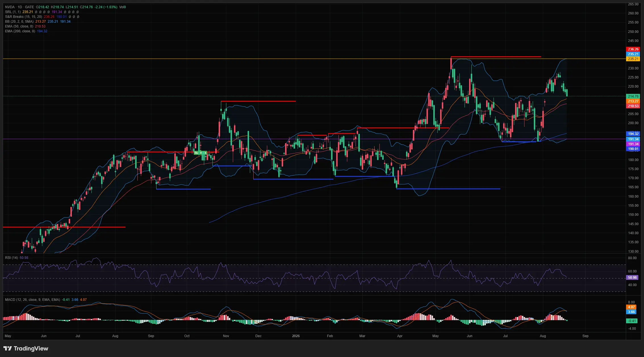Screen dimensions: 644x357
Task: Select the S&R Breaks (15, 15, 20) legend
Action: [x=24, y=17]
